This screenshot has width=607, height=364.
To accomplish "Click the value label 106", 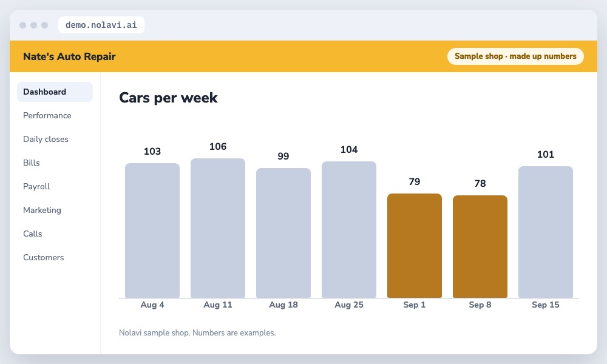I will (x=218, y=147).
